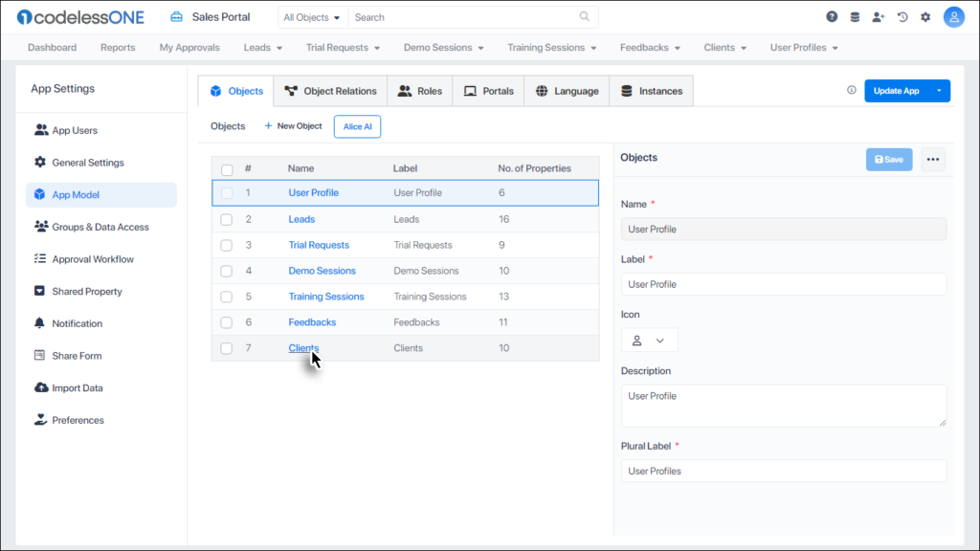Click the Alice AI button
The height and width of the screenshot is (551, 980).
(x=357, y=126)
